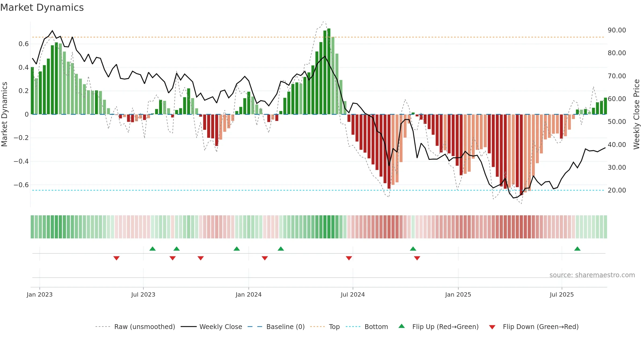Click the 0.4 left axis label

tap(24, 67)
